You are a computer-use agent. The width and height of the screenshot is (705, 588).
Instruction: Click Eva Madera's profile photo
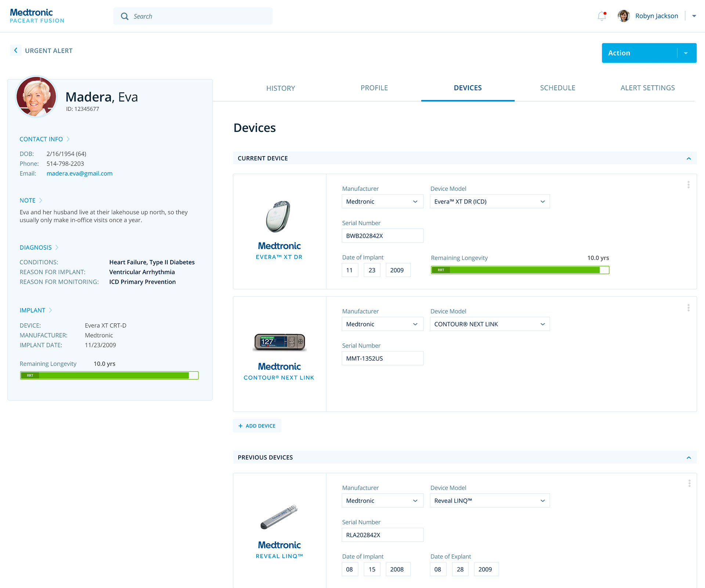click(x=36, y=97)
